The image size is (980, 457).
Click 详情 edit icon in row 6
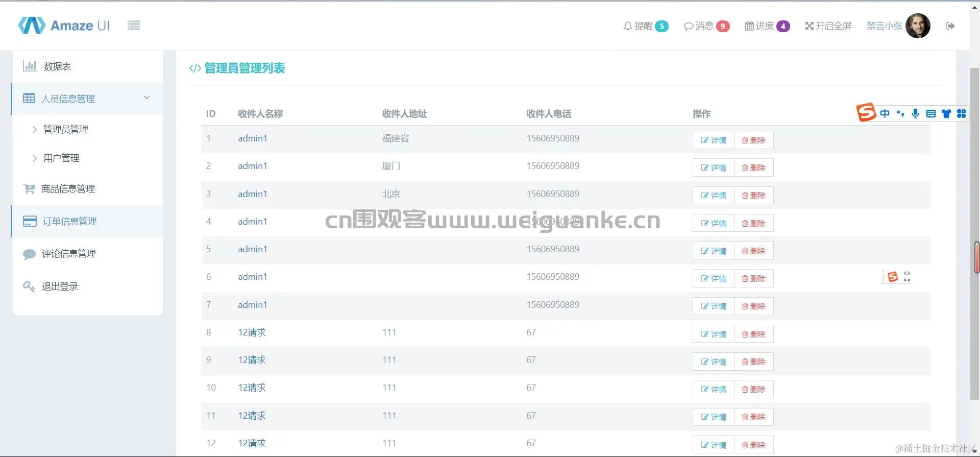(704, 279)
